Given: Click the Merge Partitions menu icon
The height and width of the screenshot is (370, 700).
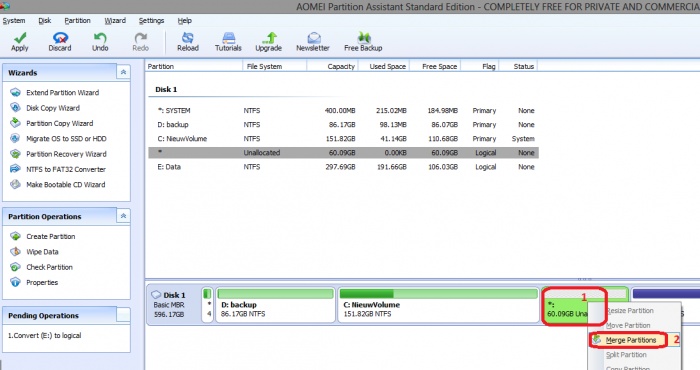Looking at the screenshot, I should pyautogui.click(x=597, y=340).
